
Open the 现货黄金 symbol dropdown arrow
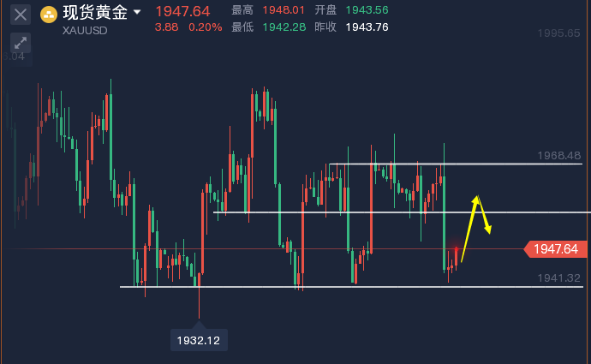(137, 12)
